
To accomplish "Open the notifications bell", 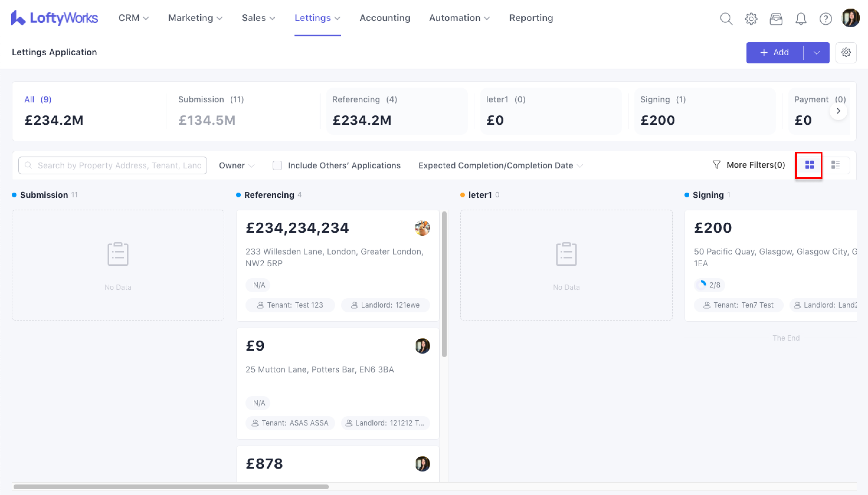I will [x=801, y=19].
